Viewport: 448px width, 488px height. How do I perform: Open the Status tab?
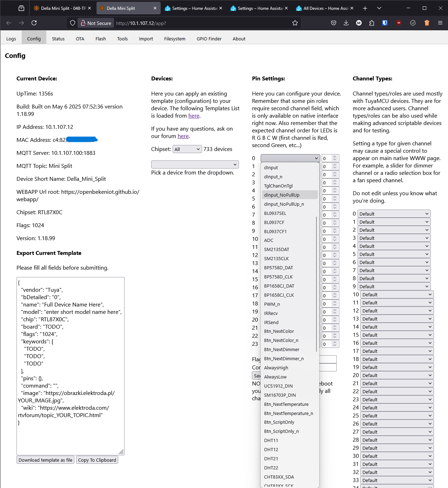click(58, 39)
